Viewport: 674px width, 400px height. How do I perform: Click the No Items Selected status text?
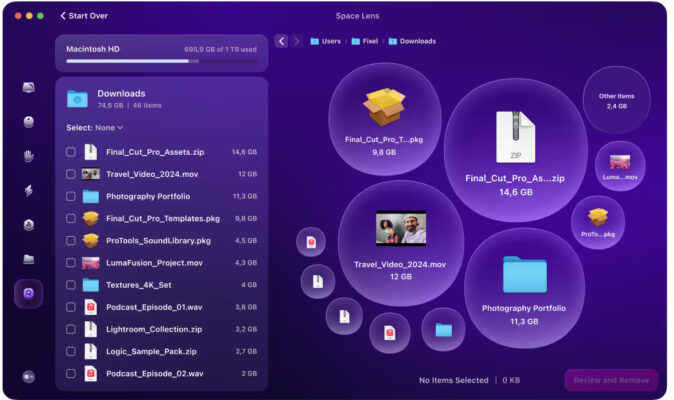pyautogui.click(x=454, y=380)
